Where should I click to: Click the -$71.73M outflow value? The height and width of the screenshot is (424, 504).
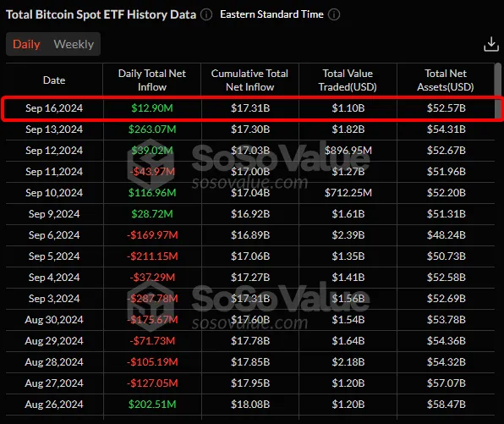(152, 341)
